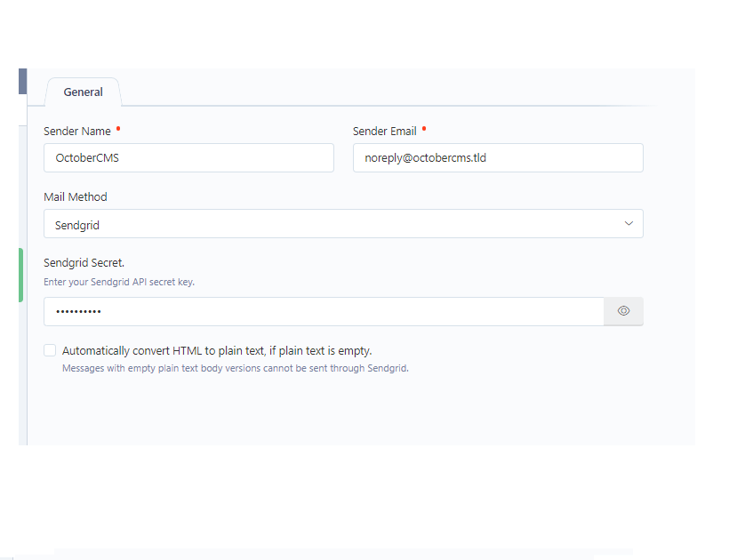The height and width of the screenshot is (560, 745).
Task: Click the Sendgrid Secret label
Action: [x=84, y=263]
